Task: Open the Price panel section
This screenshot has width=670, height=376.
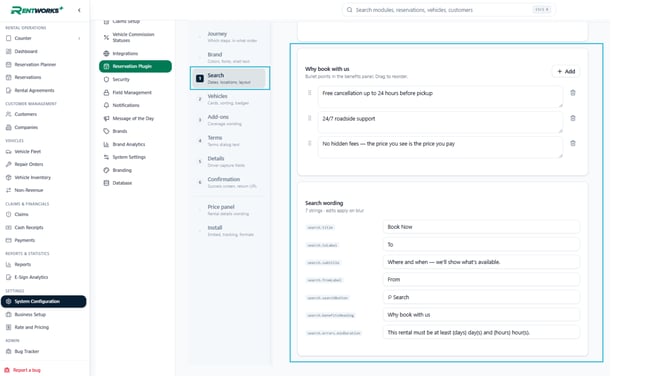Action: coord(230,210)
